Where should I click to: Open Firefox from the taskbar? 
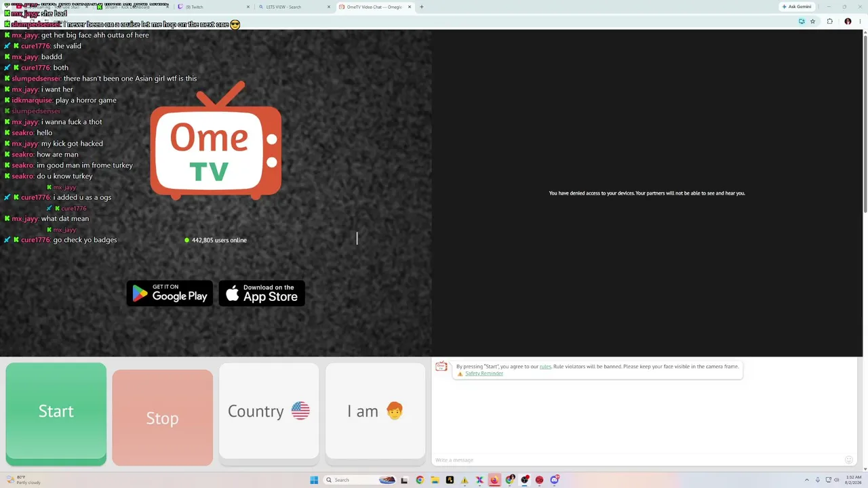pos(494,480)
